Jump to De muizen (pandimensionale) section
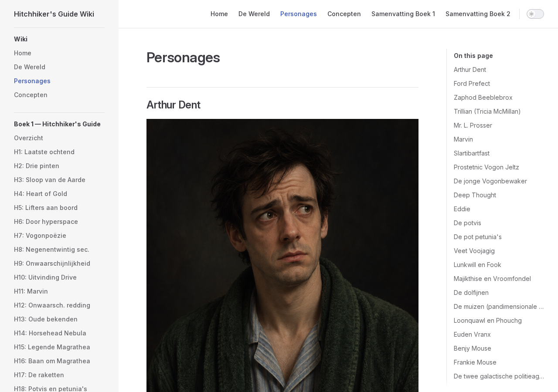 (x=499, y=307)
